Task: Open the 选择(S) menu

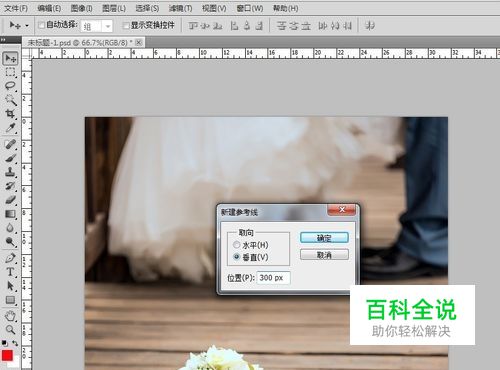Action: pyautogui.click(x=147, y=8)
